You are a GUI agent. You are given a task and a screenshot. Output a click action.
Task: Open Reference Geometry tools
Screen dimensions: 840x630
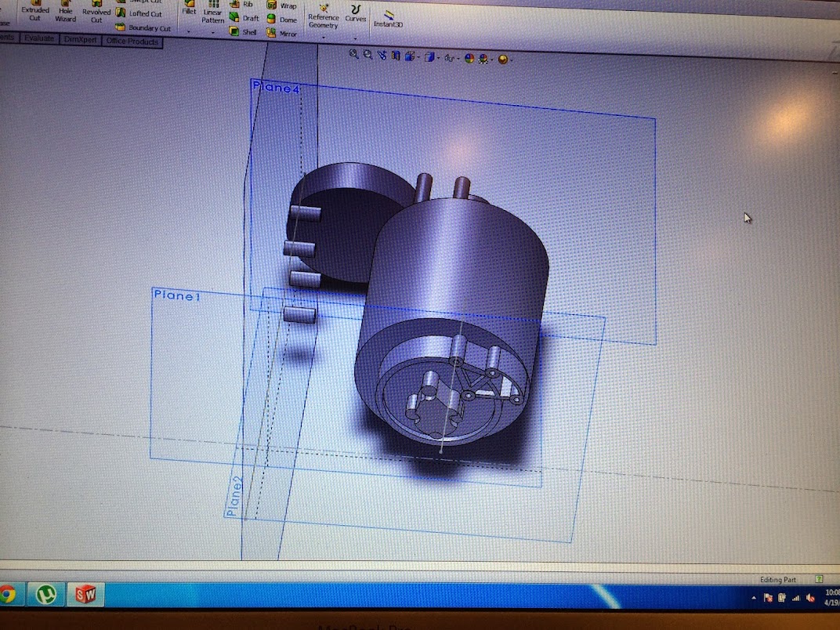click(x=323, y=16)
